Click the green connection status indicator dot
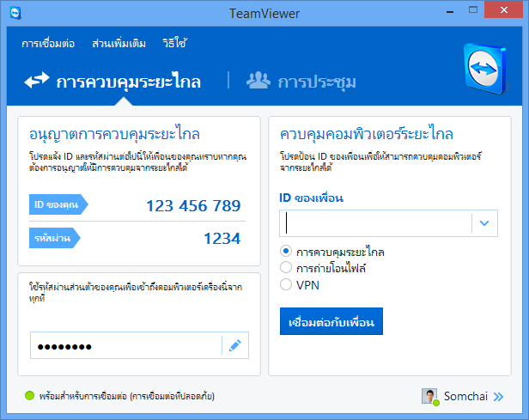 click(30, 395)
